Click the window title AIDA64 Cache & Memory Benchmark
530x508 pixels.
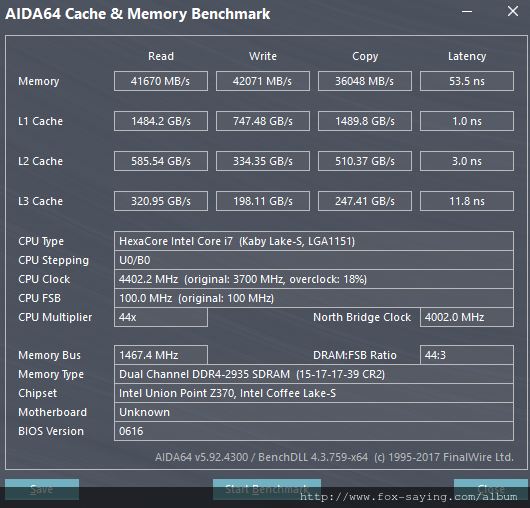(x=138, y=14)
